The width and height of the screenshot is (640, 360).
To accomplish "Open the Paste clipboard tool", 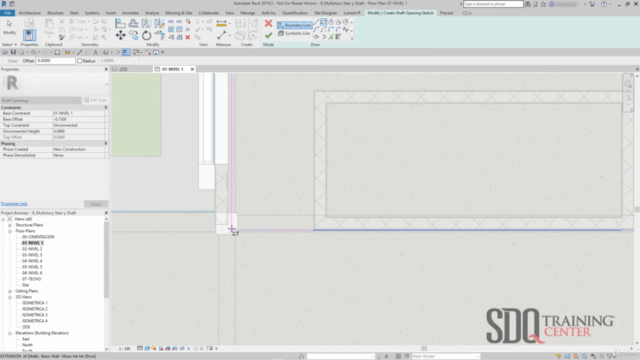I will click(49, 27).
